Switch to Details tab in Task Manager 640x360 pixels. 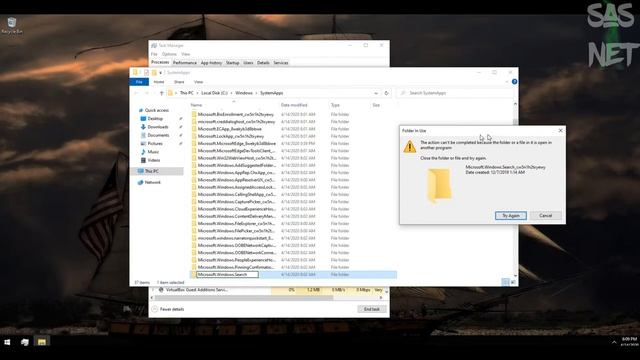point(263,63)
